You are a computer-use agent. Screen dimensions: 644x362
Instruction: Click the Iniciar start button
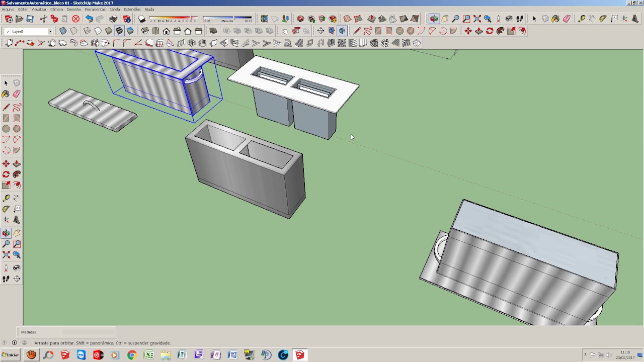click(10, 355)
